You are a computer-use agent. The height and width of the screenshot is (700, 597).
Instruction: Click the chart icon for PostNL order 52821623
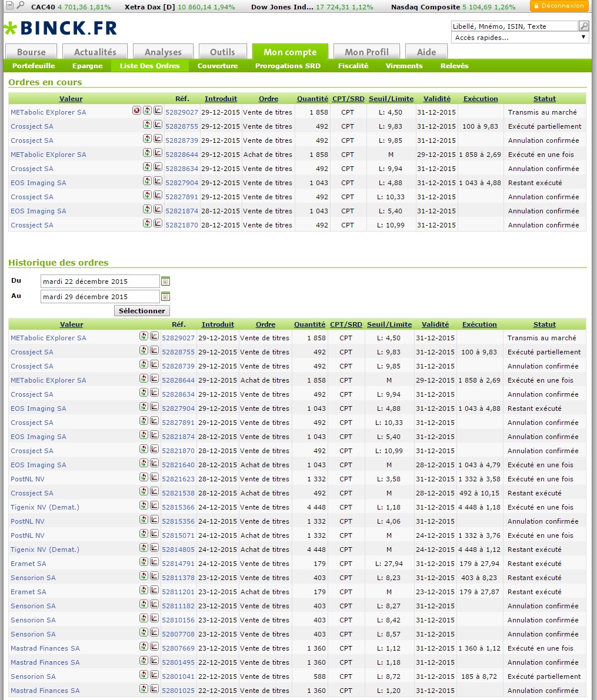[x=154, y=477]
